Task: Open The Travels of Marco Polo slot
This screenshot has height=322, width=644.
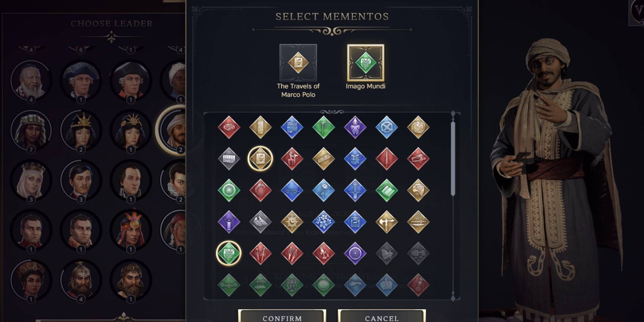Action: coord(298,63)
